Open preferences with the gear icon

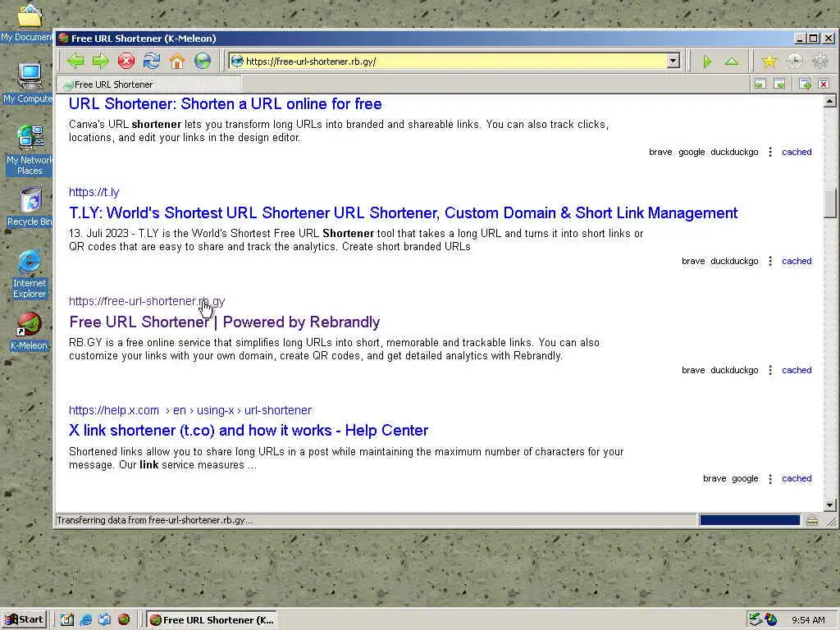point(819,62)
